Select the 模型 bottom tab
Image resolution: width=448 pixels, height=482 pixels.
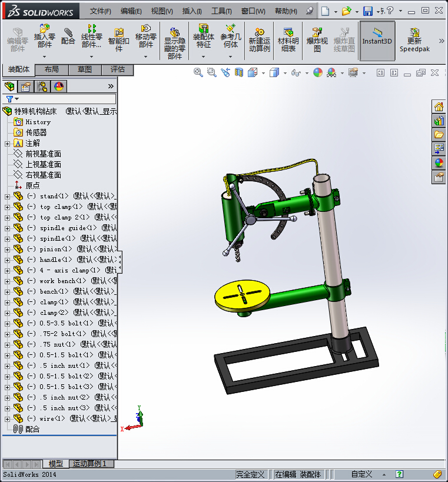coord(56,464)
